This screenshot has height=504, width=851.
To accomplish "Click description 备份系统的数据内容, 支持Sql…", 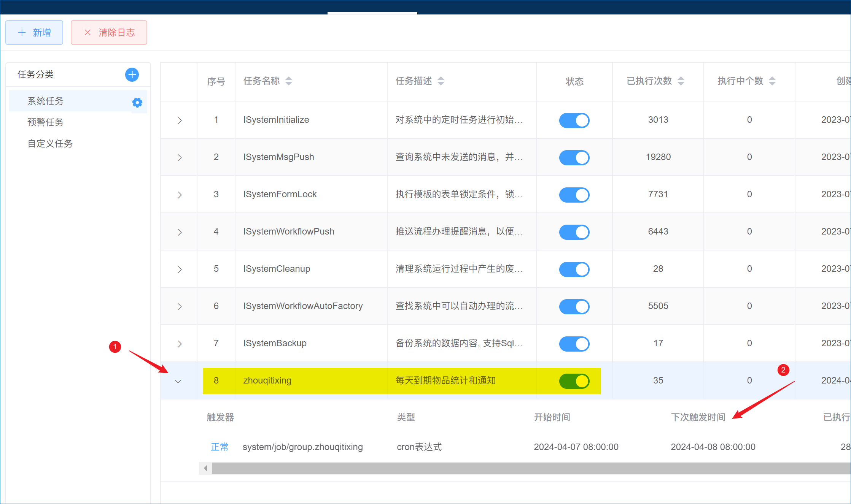I will click(x=459, y=343).
